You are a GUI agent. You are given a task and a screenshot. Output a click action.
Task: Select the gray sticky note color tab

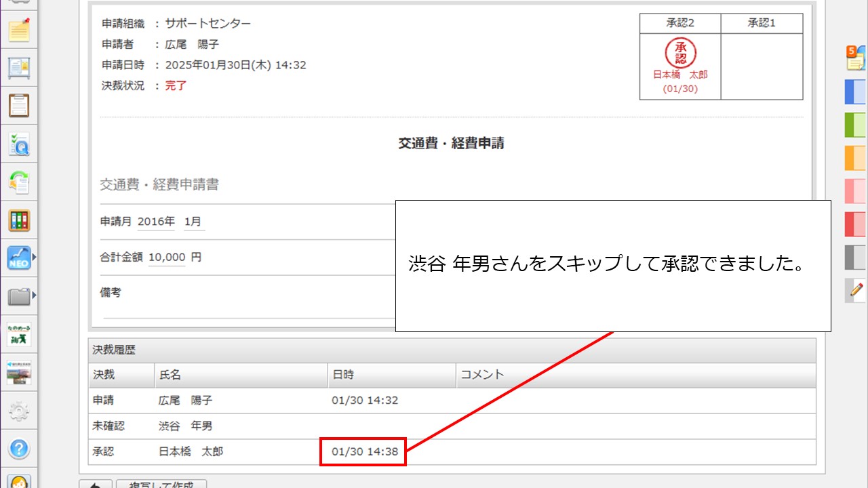coord(855,258)
